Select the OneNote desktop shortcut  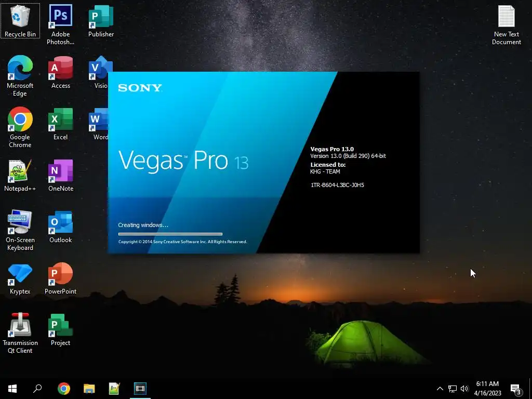60,175
